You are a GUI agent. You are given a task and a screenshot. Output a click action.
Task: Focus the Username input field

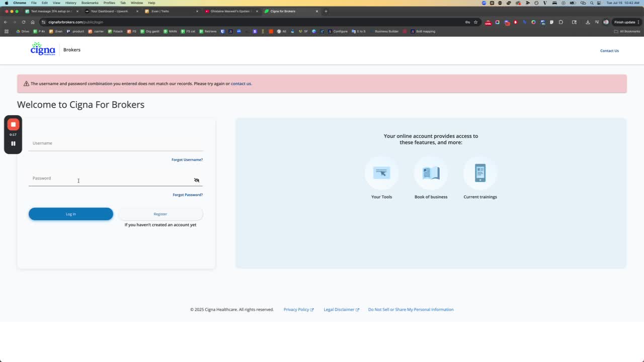coord(116,144)
